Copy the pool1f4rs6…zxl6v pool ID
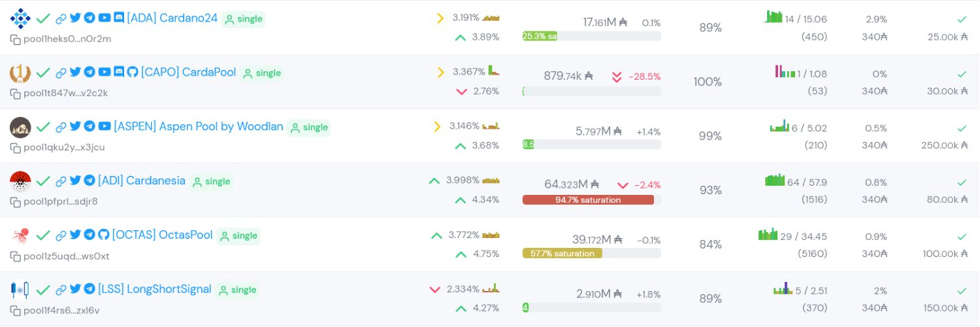Viewport: 980px width, 327px height. (16, 311)
